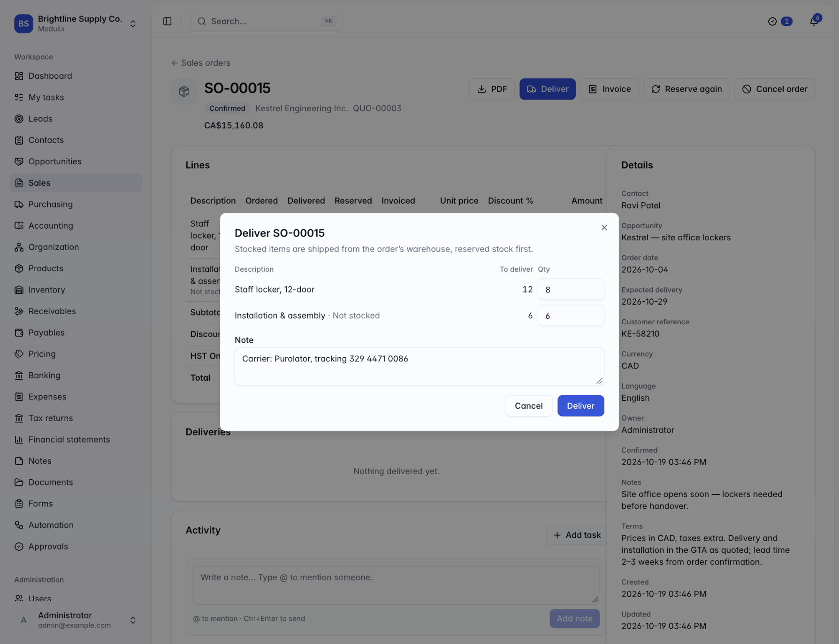Click contact Ravi Patel
Screen dimensions: 839x644
click(641, 206)
